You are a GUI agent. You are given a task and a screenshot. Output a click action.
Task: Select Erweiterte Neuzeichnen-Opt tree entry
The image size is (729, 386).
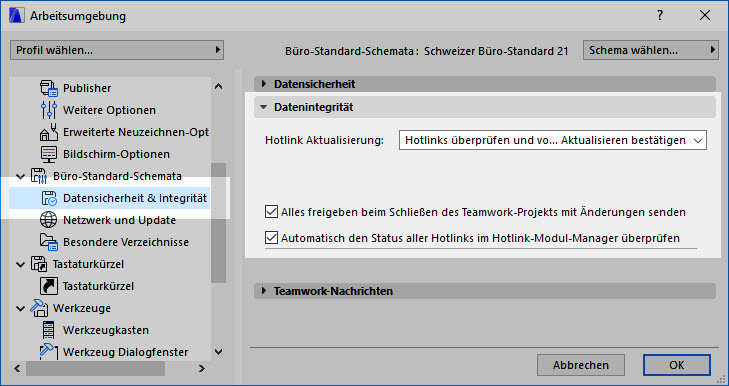point(136,132)
